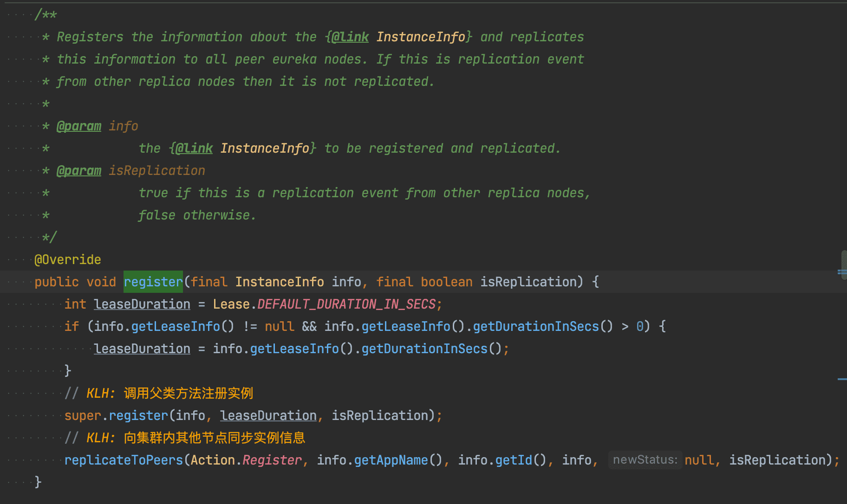The image size is (847, 504).
Task: Click the null keyword in the if condition
Action: point(280,326)
